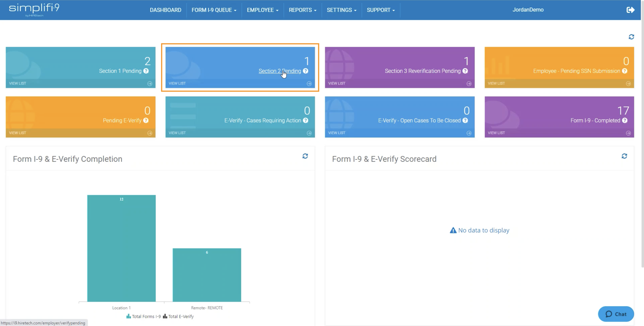644x326 pixels.
Task: Click arrow icon on Section 2 Pending tile
Action: [309, 84]
